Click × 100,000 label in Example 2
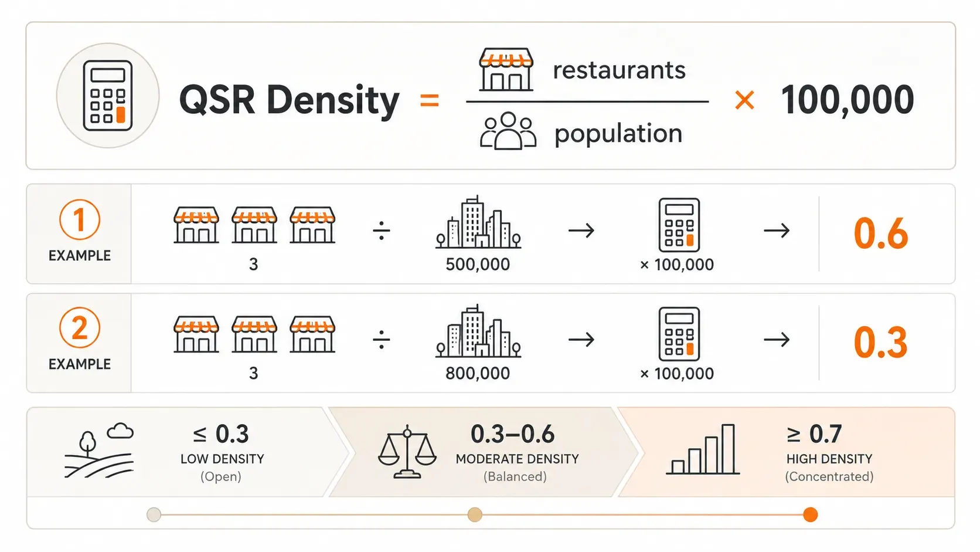Image resolution: width=980 pixels, height=552 pixels. (x=677, y=374)
